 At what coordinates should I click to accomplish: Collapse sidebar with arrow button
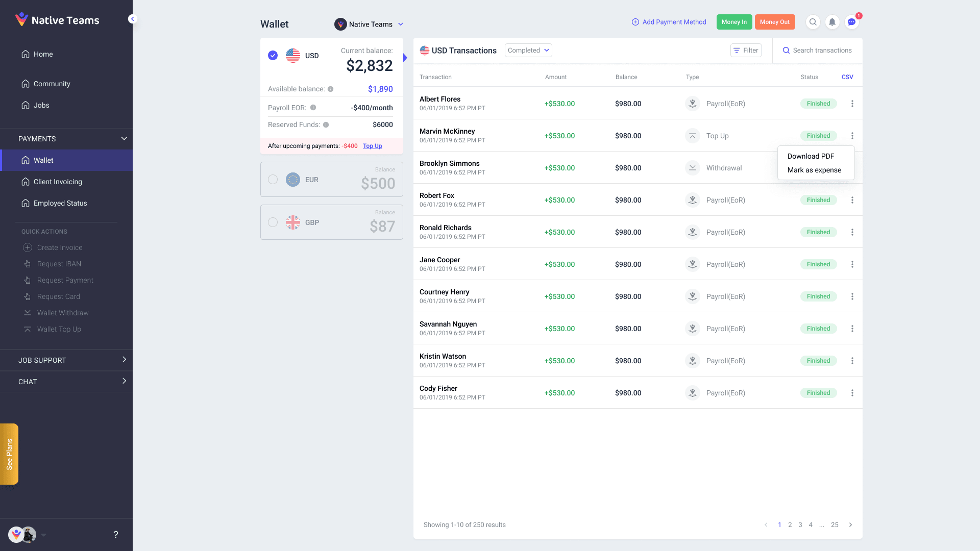[132, 19]
